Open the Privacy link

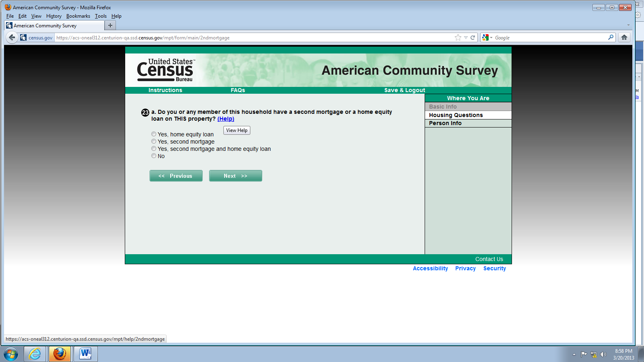click(x=465, y=268)
